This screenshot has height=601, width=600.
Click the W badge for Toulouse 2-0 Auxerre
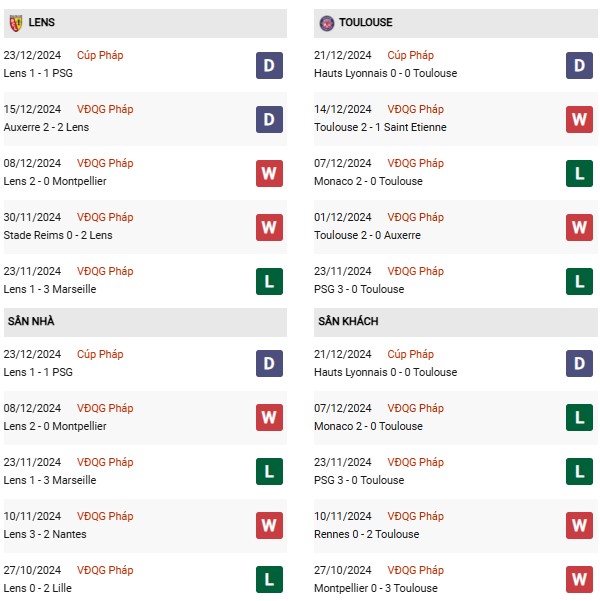tap(579, 227)
